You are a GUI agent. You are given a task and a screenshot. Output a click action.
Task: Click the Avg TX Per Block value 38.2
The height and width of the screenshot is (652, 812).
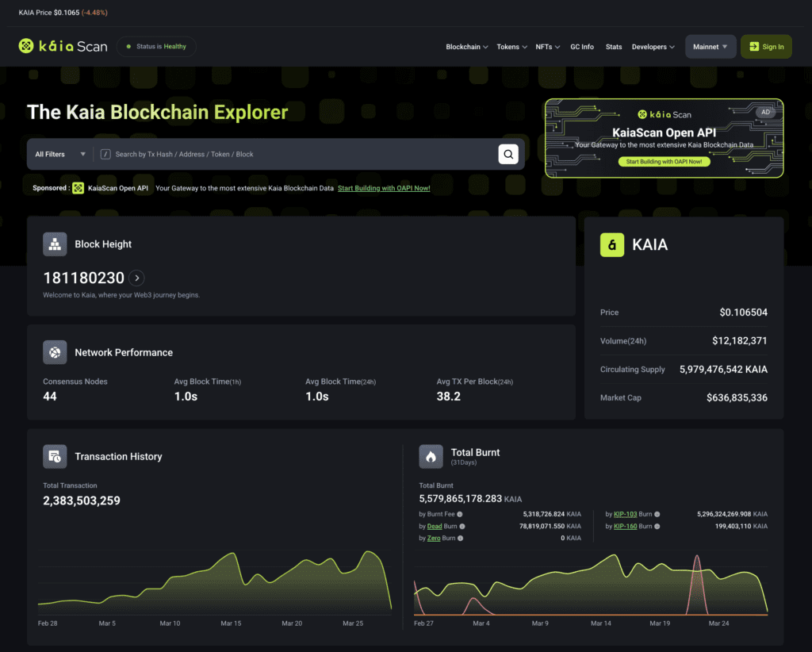click(x=449, y=396)
